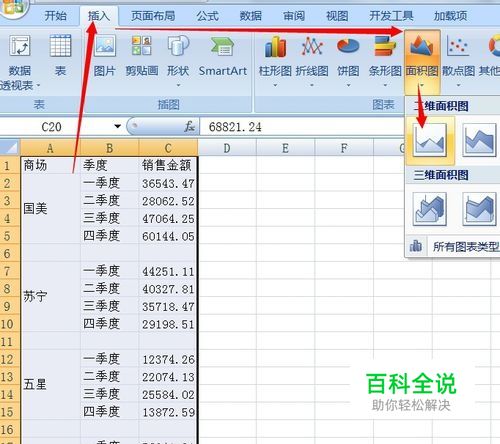Expand the Shapes dropdown arrow

tap(178, 85)
